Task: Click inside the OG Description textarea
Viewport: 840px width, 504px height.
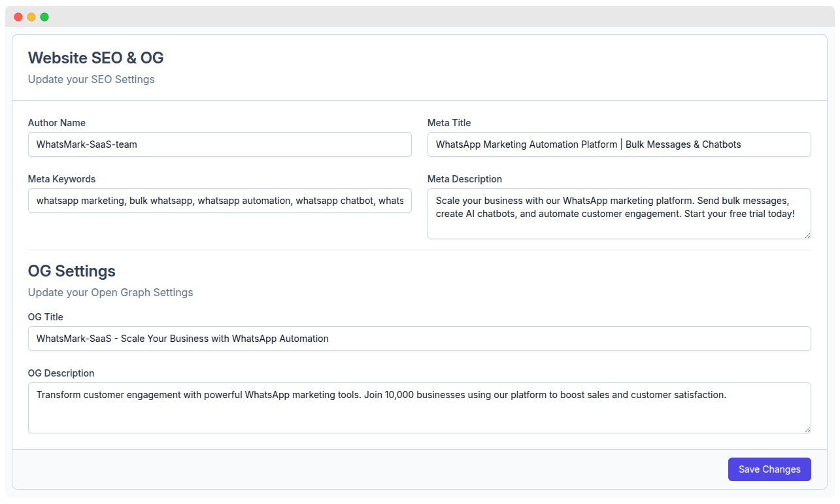Action: (x=420, y=408)
